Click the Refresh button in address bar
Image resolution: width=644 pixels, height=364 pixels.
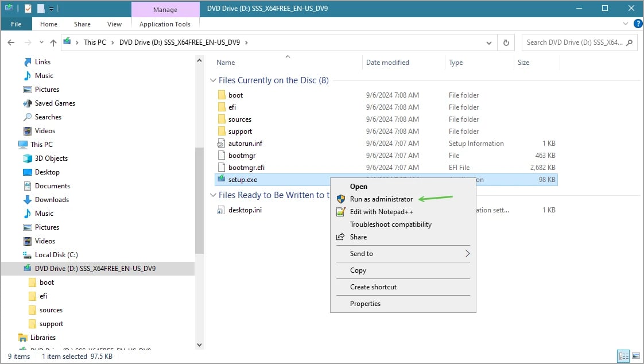(506, 42)
